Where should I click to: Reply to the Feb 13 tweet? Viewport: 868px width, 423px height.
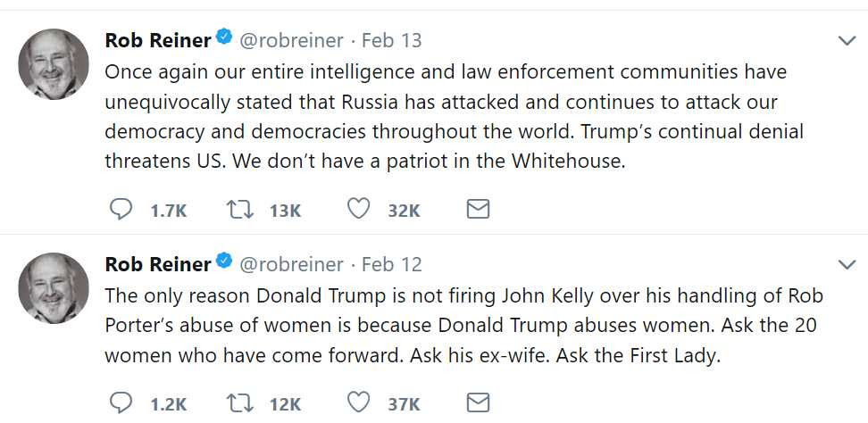(x=121, y=210)
